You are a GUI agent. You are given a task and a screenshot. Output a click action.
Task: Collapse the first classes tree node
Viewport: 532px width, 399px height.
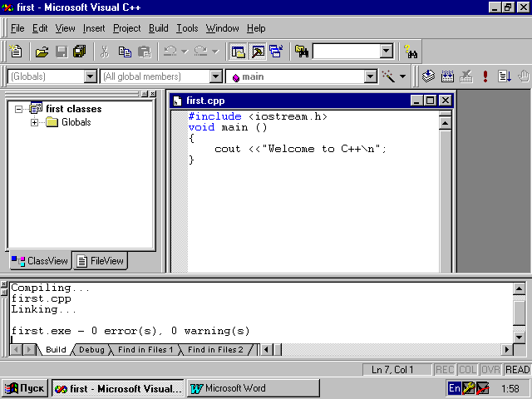coord(18,109)
